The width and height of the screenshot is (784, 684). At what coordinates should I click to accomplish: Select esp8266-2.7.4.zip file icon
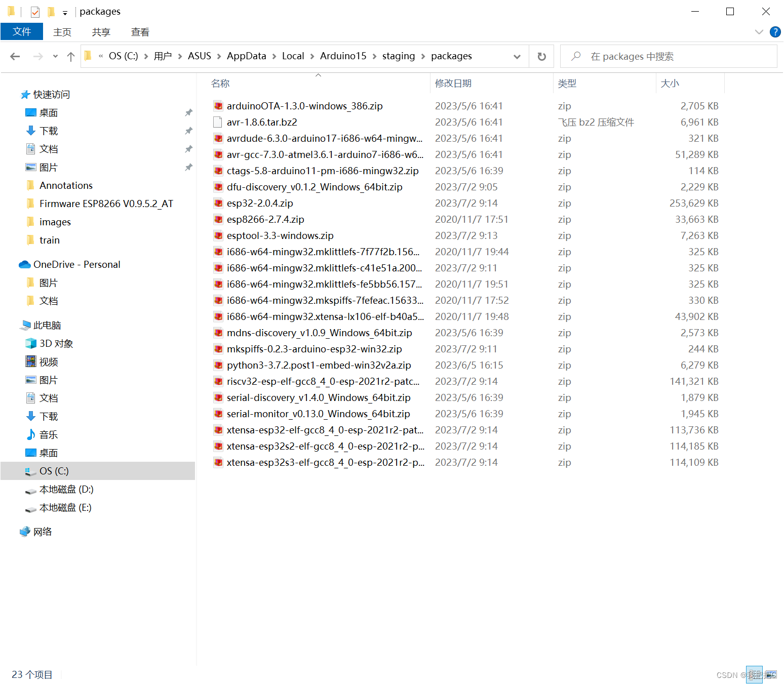pos(218,219)
